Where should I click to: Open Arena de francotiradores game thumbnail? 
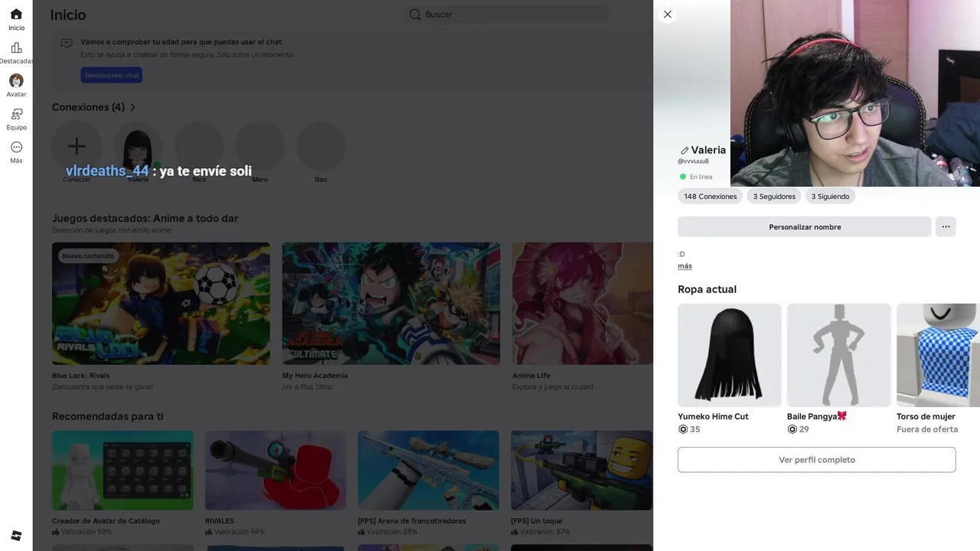click(429, 470)
